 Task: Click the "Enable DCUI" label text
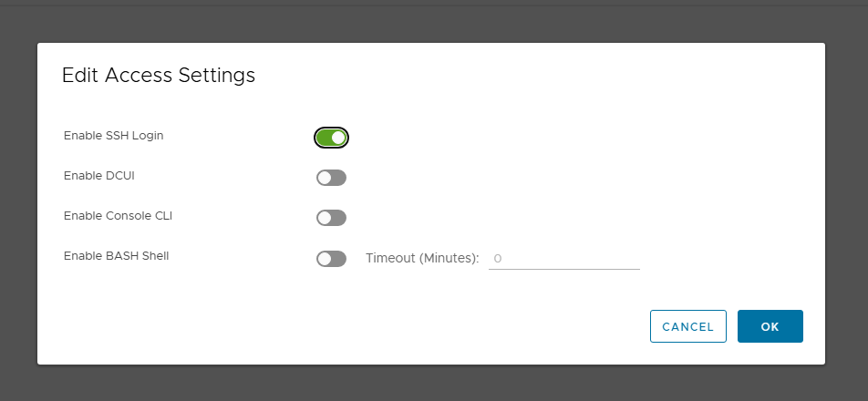tap(98, 176)
